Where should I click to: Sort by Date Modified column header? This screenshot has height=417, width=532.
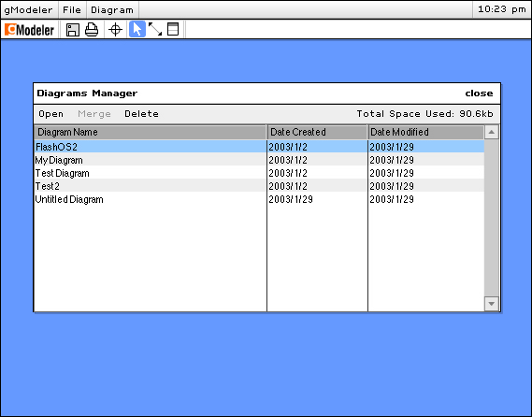(426, 132)
